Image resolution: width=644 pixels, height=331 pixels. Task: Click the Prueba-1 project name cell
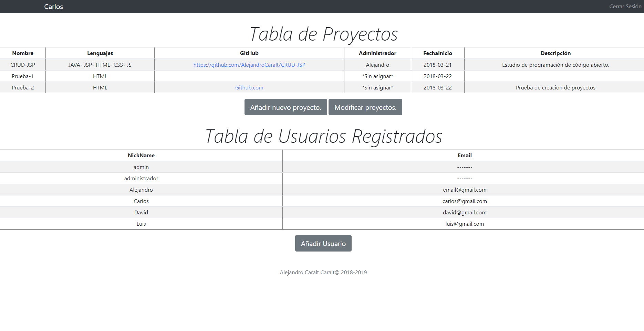(23, 76)
